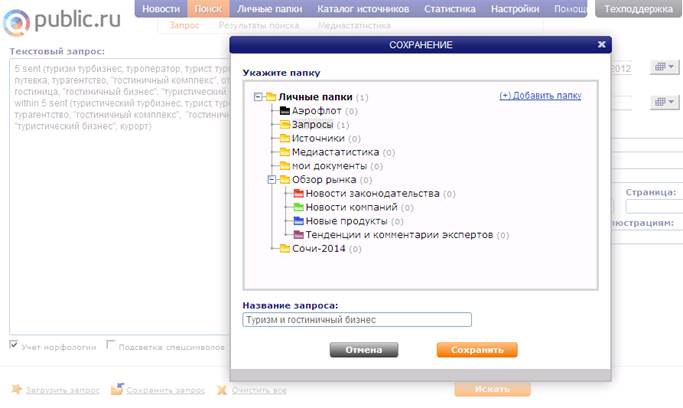
Task: Select the Сочи-2014 folder label
Action: (x=318, y=249)
